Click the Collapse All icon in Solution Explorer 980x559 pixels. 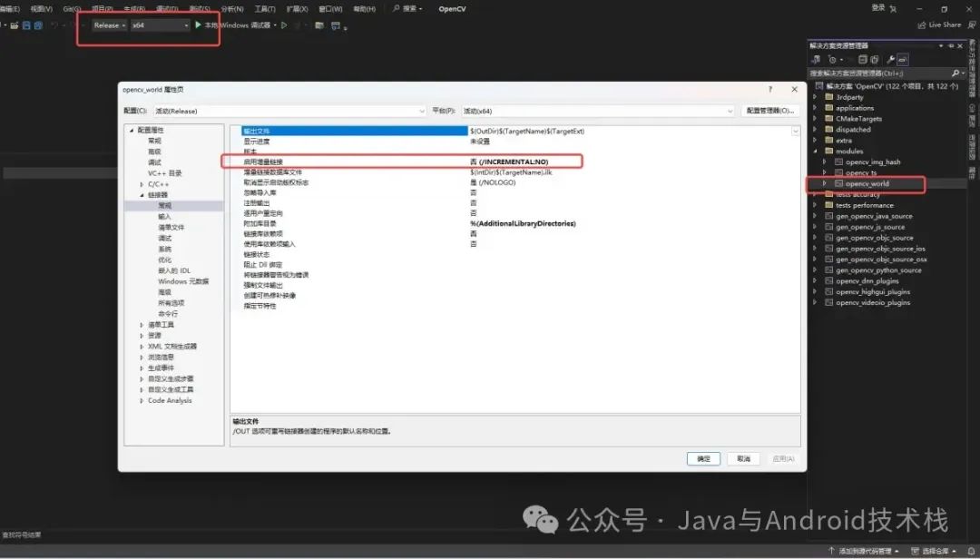click(x=863, y=59)
